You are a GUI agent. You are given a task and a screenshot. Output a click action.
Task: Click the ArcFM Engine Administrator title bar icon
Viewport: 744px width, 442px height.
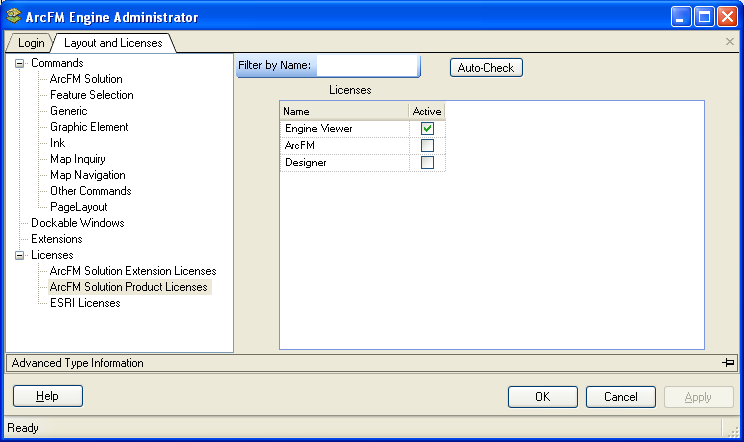13,17
